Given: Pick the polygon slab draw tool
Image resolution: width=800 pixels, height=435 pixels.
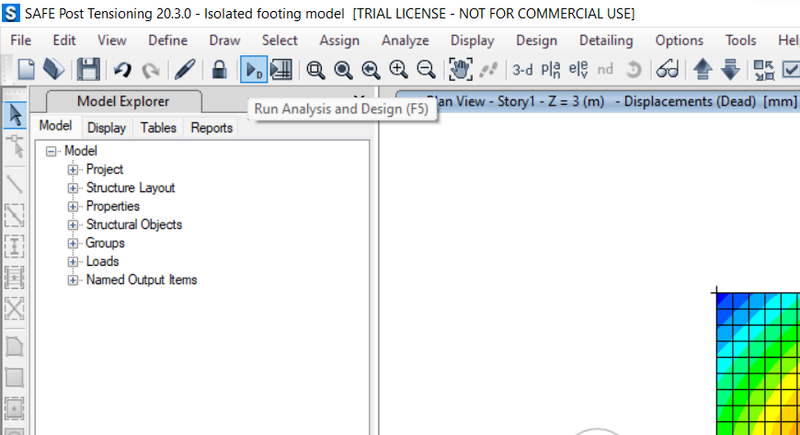Looking at the screenshot, I should (x=14, y=347).
